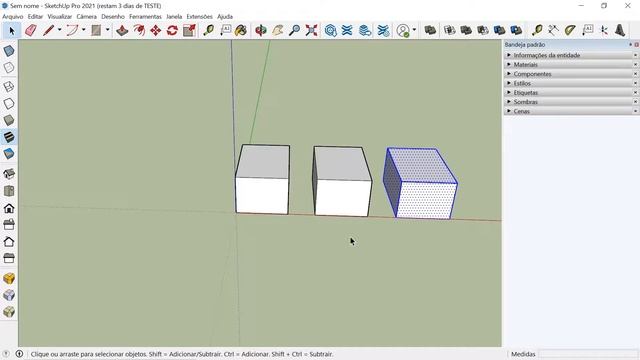Open the Shapes tool dropdown arrow
This screenshot has height=360, width=640.
[x=108, y=30]
